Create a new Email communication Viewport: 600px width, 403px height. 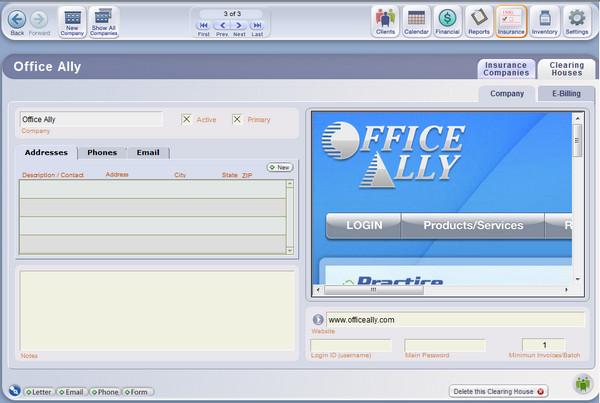tap(72, 392)
